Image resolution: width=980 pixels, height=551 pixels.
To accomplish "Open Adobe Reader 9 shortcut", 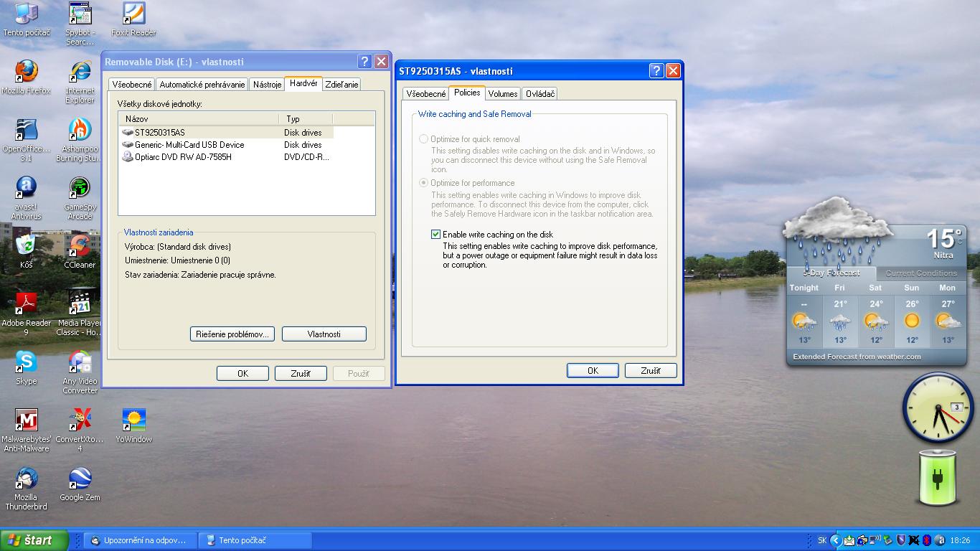I will pos(27,306).
